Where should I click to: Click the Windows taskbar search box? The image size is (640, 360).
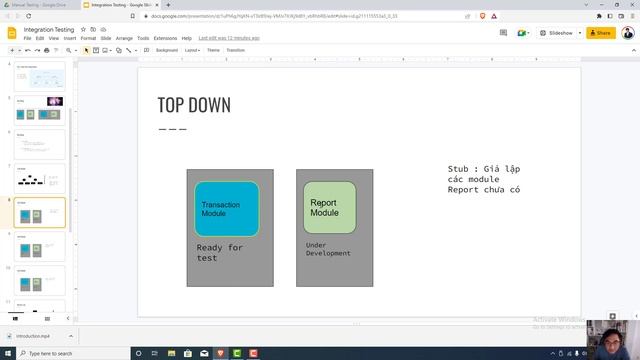click(x=73, y=353)
